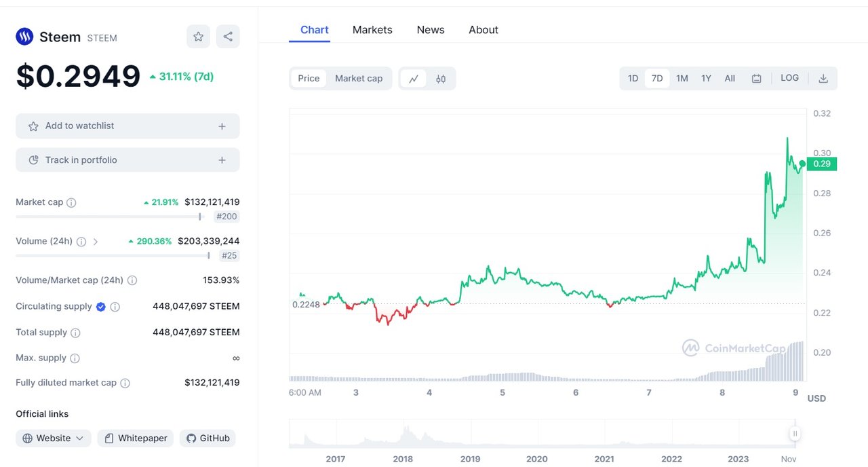Screen dimensions: 868x467
Task: Click the $0.2949 price value
Action: point(78,76)
